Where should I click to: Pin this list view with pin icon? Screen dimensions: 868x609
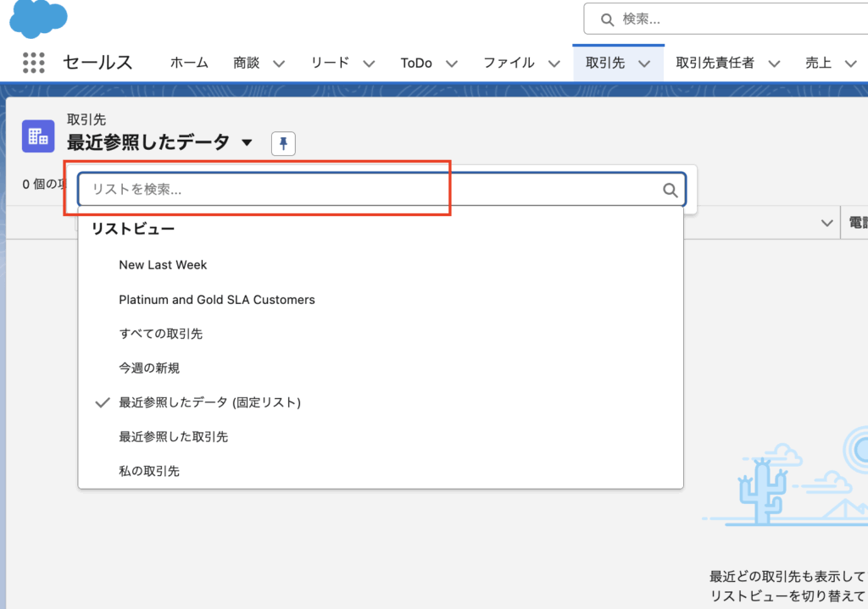(283, 144)
